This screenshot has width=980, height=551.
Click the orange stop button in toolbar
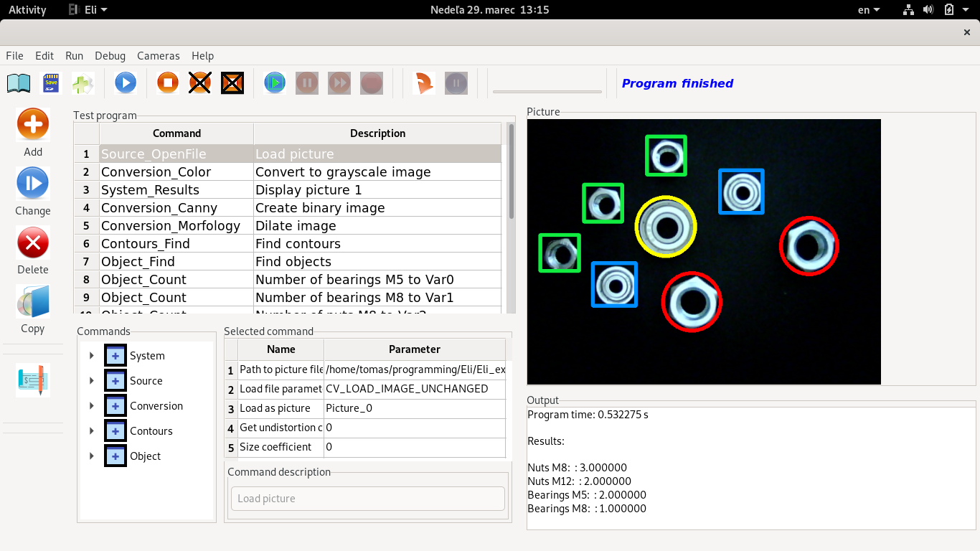pos(168,83)
